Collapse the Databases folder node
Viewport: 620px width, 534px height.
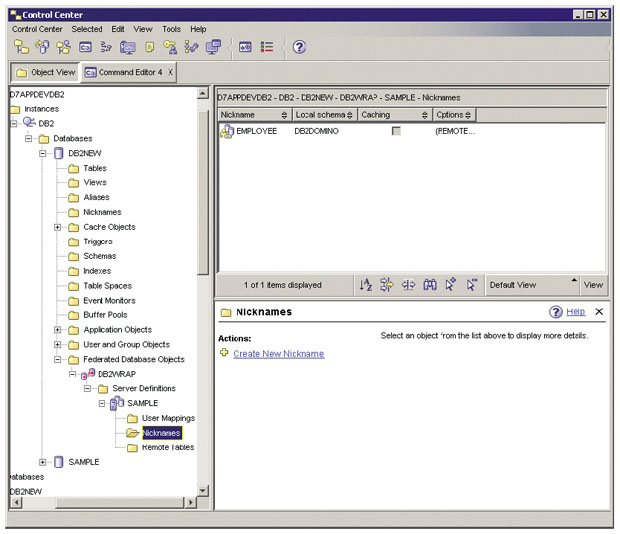[28, 138]
